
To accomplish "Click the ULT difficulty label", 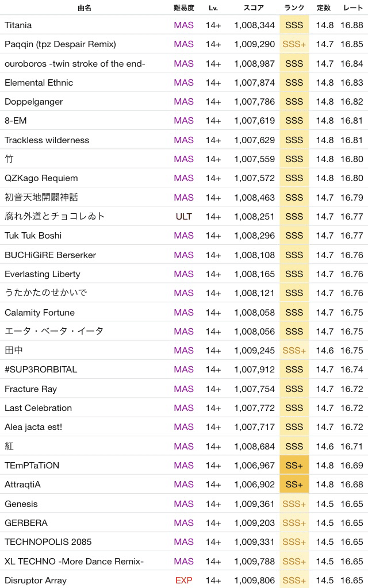I will (184, 217).
